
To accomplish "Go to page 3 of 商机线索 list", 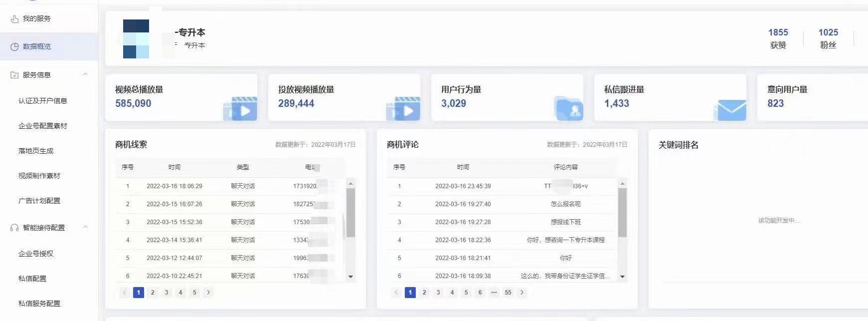I will click(x=167, y=293).
